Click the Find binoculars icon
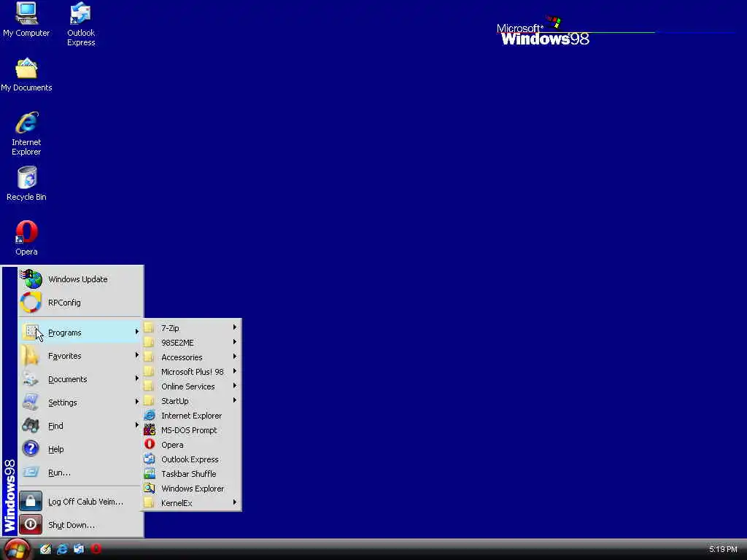Screen dimensions: 747x560 coord(31,425)
